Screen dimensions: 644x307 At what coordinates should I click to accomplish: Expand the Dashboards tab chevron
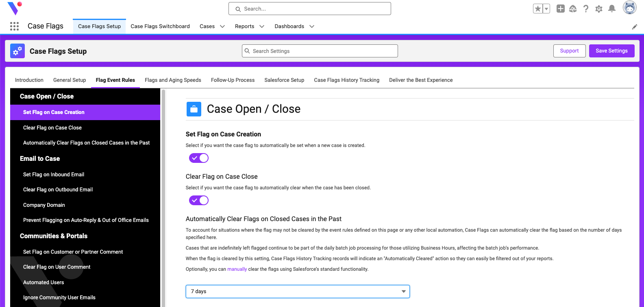(312, 26)
